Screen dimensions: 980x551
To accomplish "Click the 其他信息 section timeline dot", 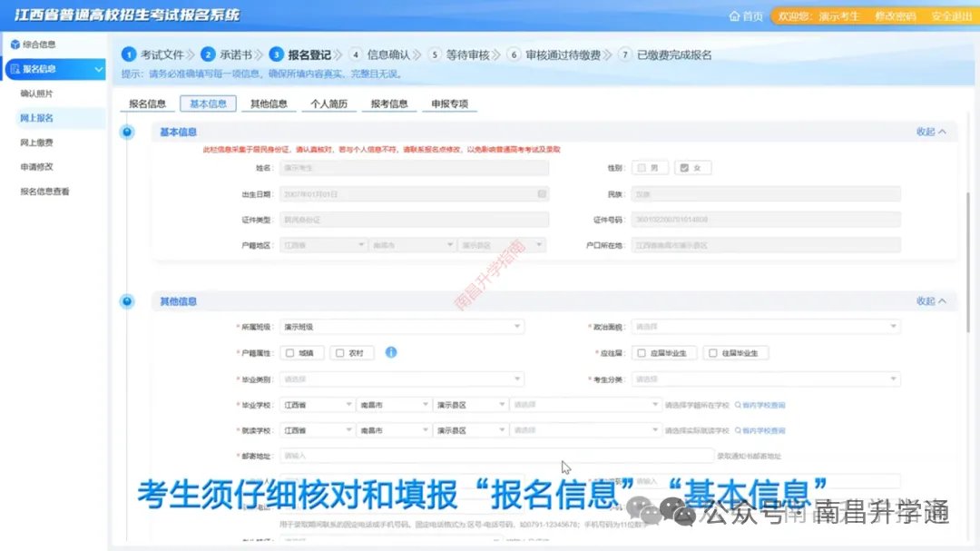I will coord(127,301).
